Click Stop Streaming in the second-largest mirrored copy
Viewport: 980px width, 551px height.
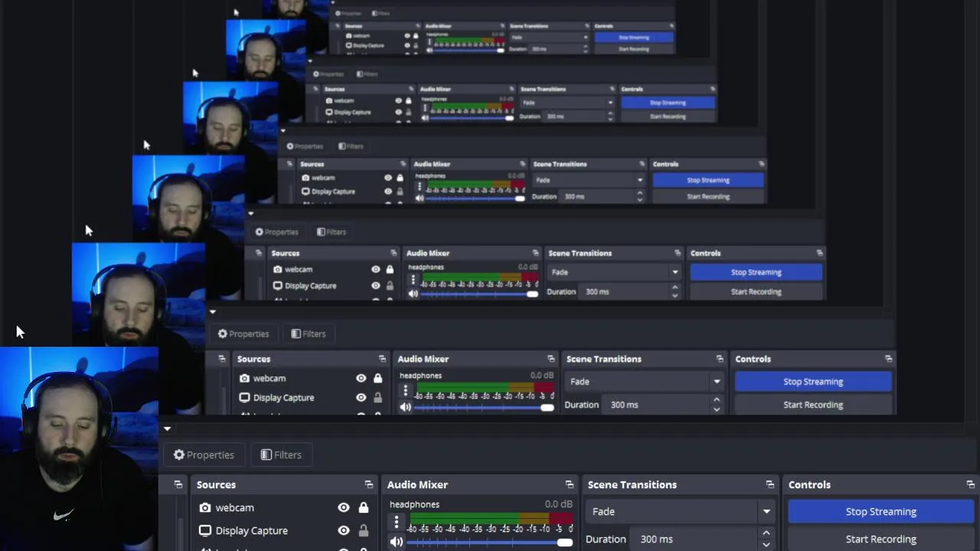point(813,381)
